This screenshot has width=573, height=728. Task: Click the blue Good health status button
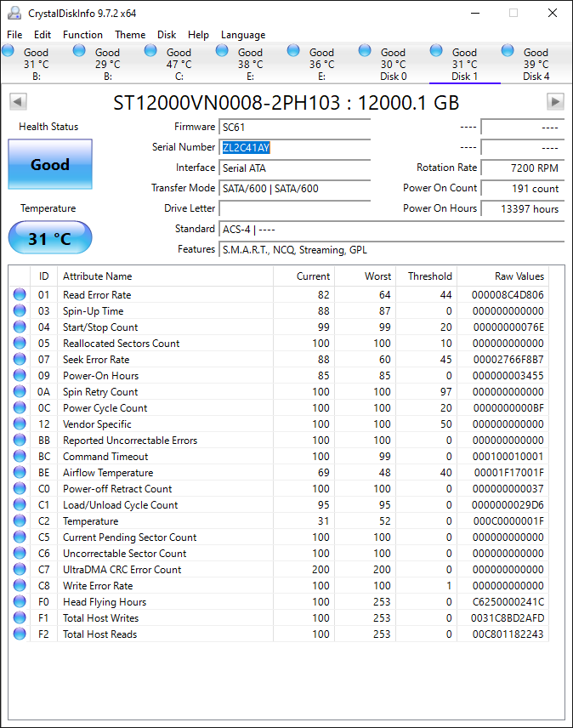pyautogui.click(x=50, y=164)
